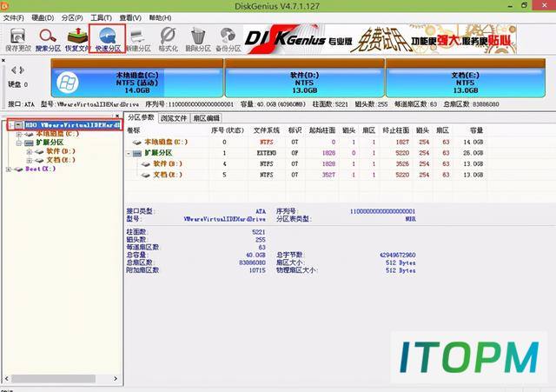The height and width of the screenshot is (392, 556).
Task: Open the 帮助(H) menu
Action: tap(160, 17)
